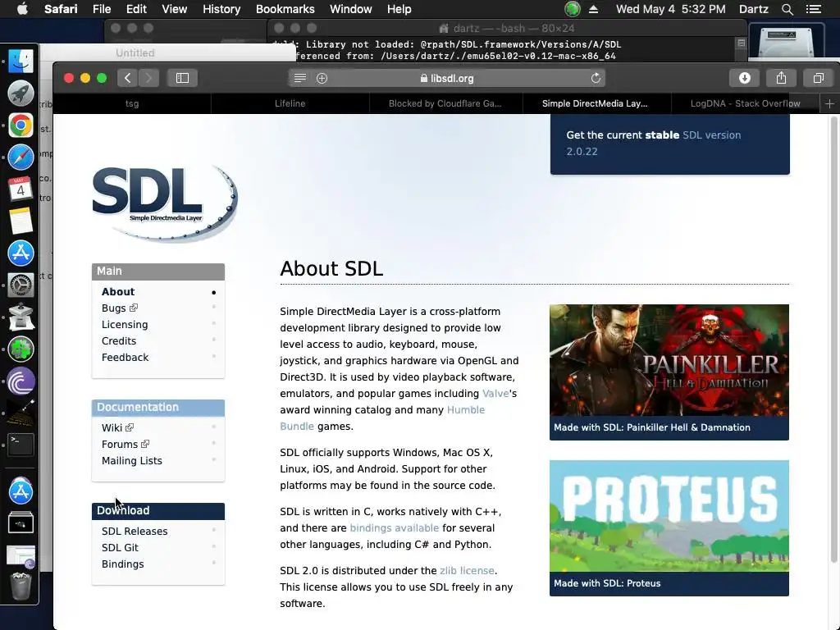Open the Share sheet button
This screenshot has height=630, width=840.
pos(781,78)
